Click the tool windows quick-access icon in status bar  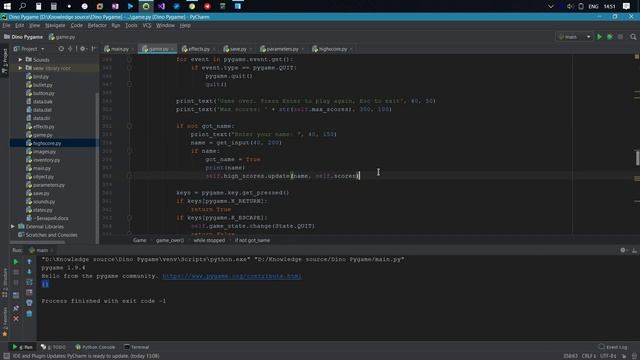tap(7, 356)
